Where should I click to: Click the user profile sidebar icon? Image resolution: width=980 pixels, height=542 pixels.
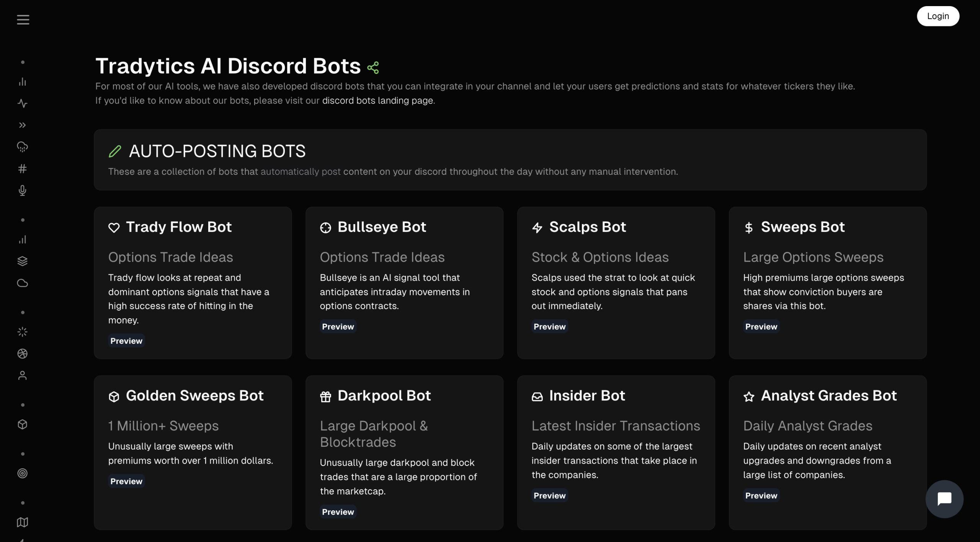click(x=23, y=375)
